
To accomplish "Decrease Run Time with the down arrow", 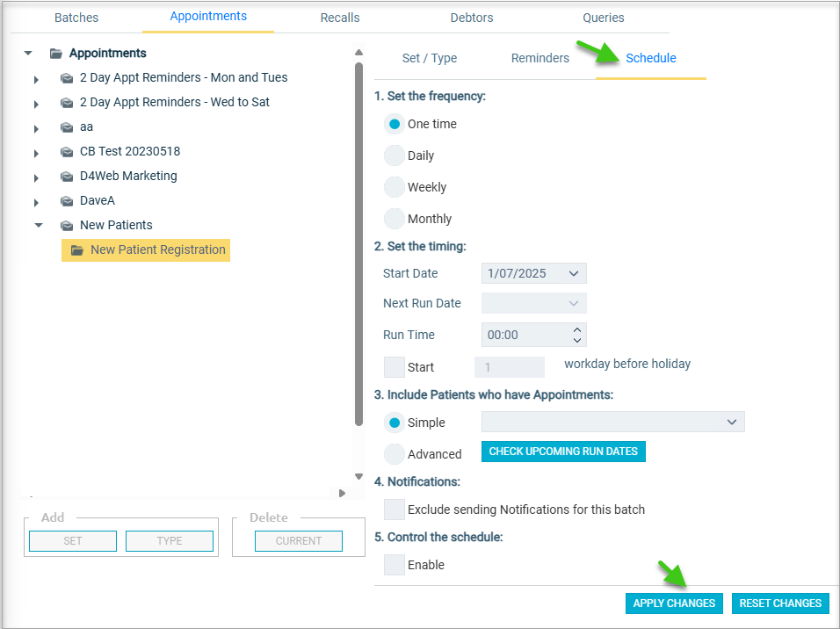I will pos(577,340).
